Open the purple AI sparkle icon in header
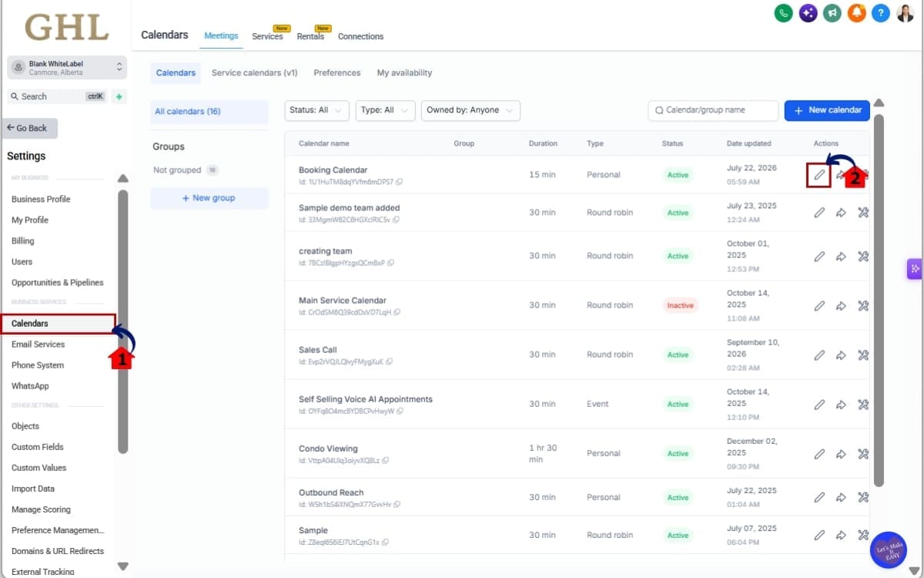Viewport: 924px width, 578px height. (x=808, y=12)
